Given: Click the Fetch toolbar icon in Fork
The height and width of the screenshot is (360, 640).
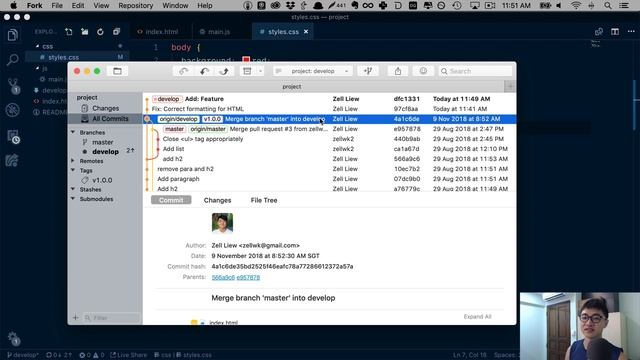Looking at the screenshot, I should 183,71.
